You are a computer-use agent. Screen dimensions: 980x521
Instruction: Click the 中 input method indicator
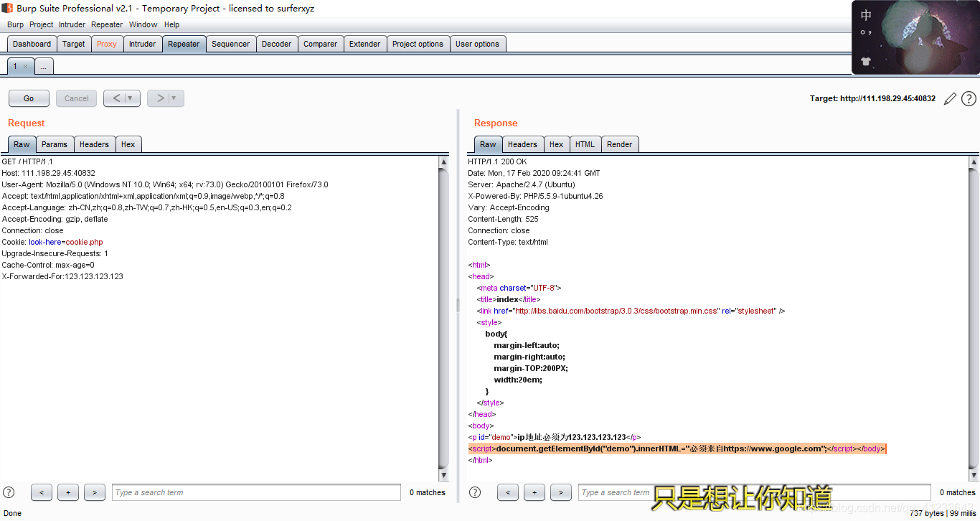click(x=866, y=15)
